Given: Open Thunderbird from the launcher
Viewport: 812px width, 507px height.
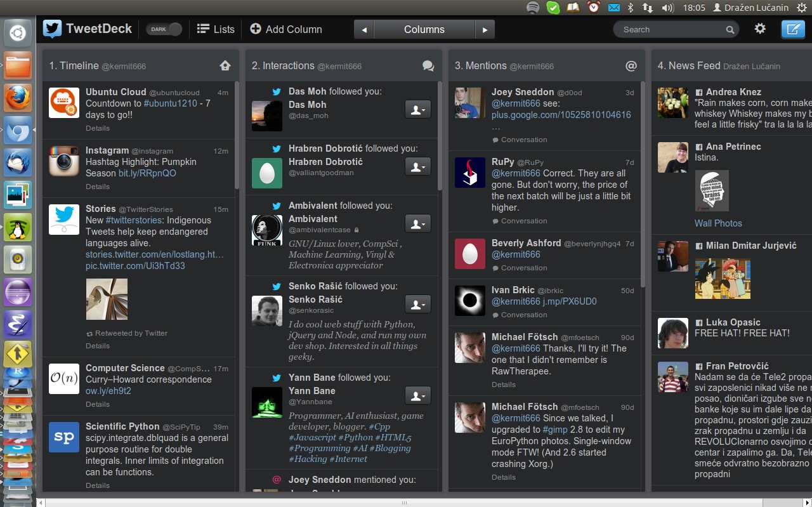Looking at the screenshot, I should (18, 162).
